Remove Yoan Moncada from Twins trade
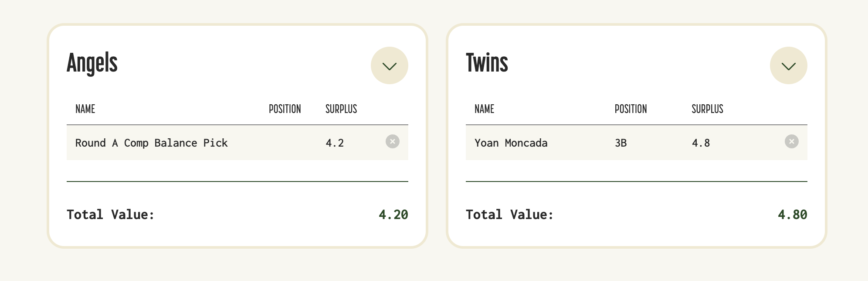868x281 pixels. tap(791, 141)
